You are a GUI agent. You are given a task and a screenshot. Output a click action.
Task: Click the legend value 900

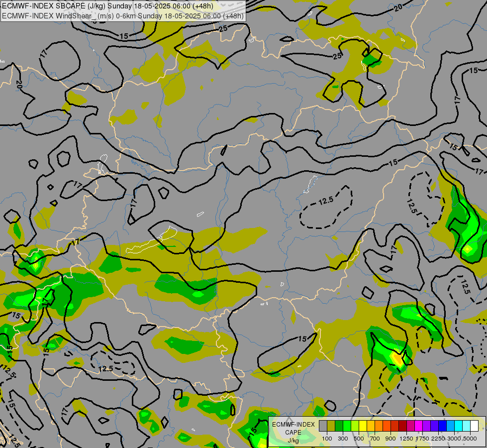pyautogui.click(x=390, y=439)
